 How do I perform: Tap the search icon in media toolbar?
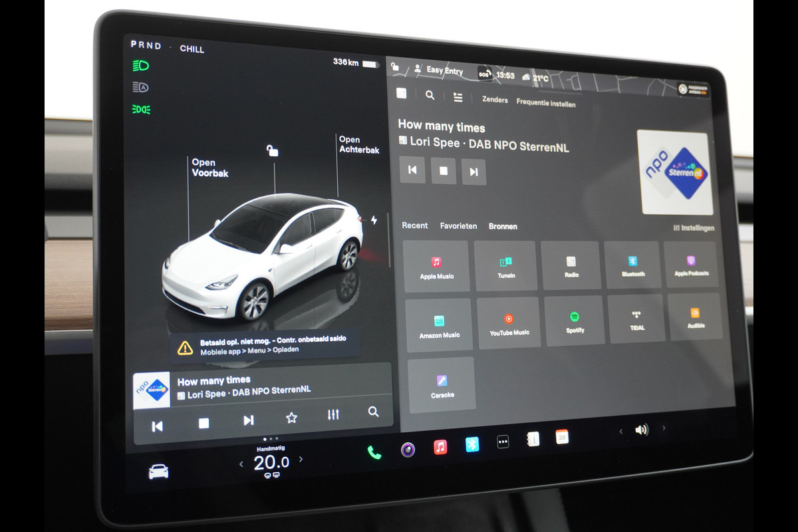(430, 95)
